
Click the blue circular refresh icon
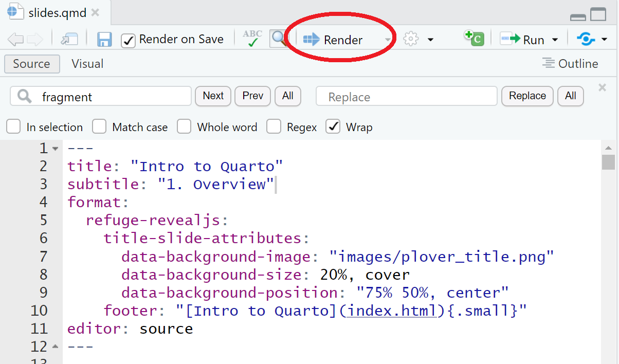[x=586, y=38]
